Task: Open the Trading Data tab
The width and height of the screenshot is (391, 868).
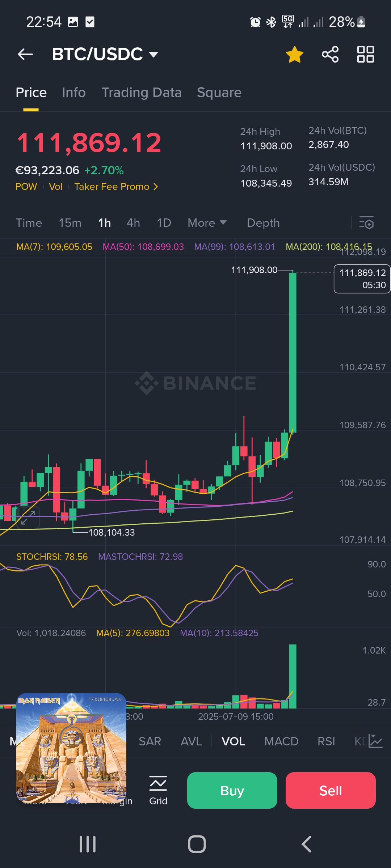Action: tap(142, 93)
